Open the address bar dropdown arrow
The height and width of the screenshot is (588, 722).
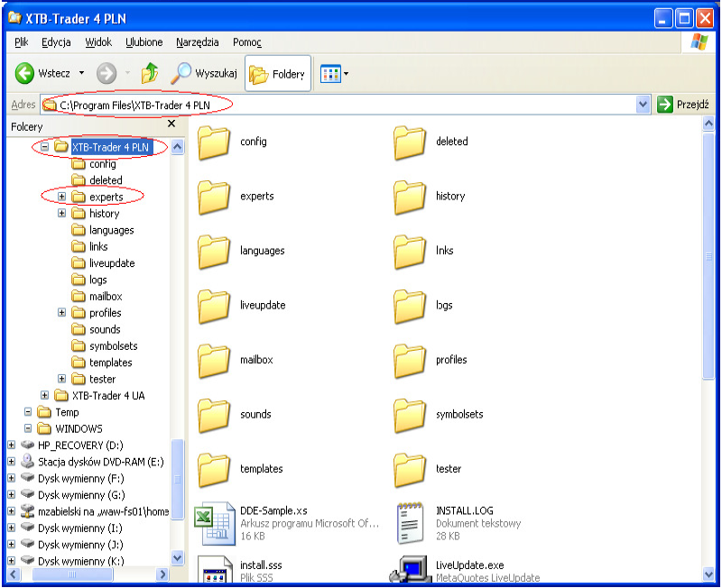coord(643,105)
